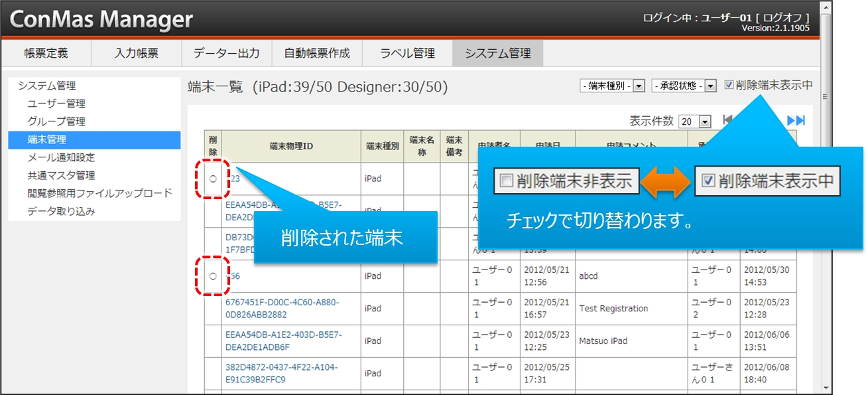Click the approval date 2012/06/06 13:51
868x395 pixels.
(x=767, y=341)
